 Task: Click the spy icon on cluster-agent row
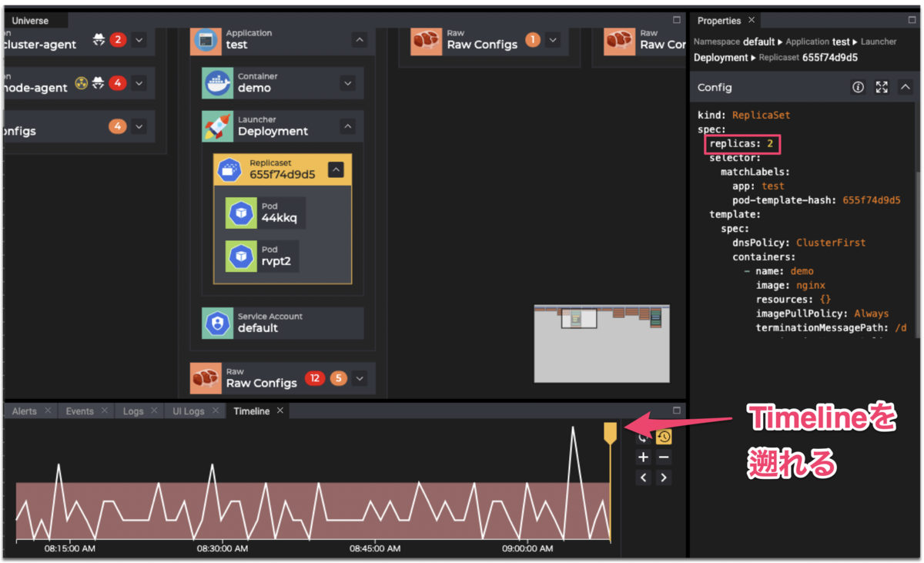[x=99, y=39]
